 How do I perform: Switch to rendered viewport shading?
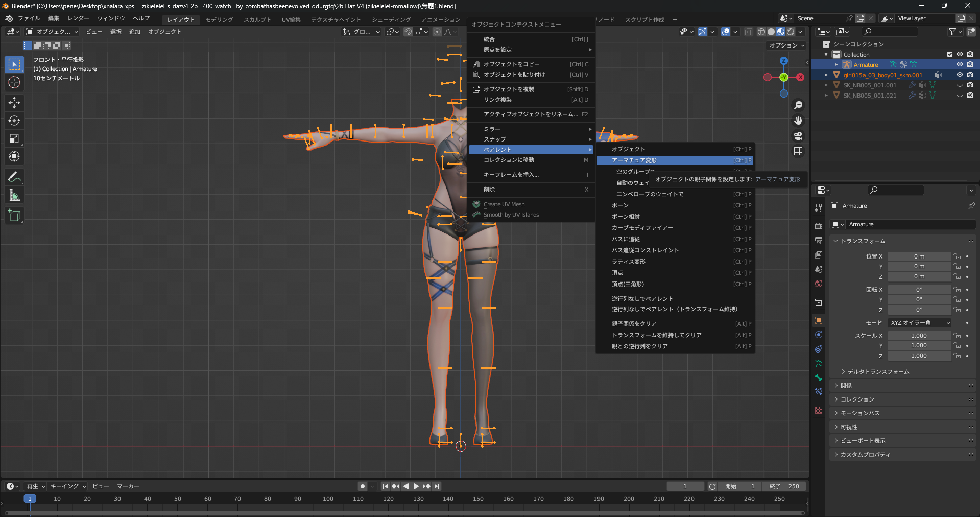tap(791, 32)
